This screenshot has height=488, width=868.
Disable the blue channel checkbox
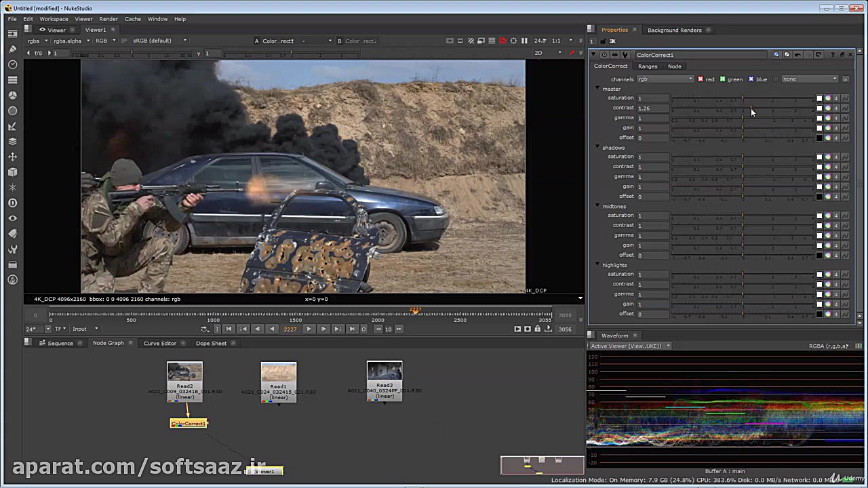(x=751, y=79)
